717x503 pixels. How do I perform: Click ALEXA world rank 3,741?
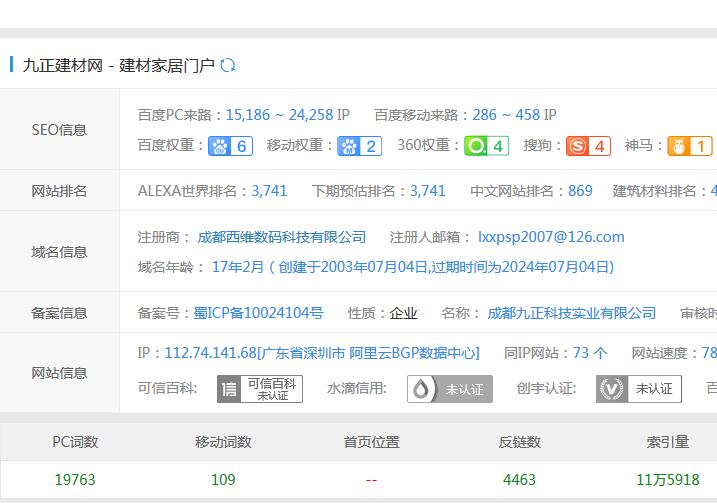point(269,191)
